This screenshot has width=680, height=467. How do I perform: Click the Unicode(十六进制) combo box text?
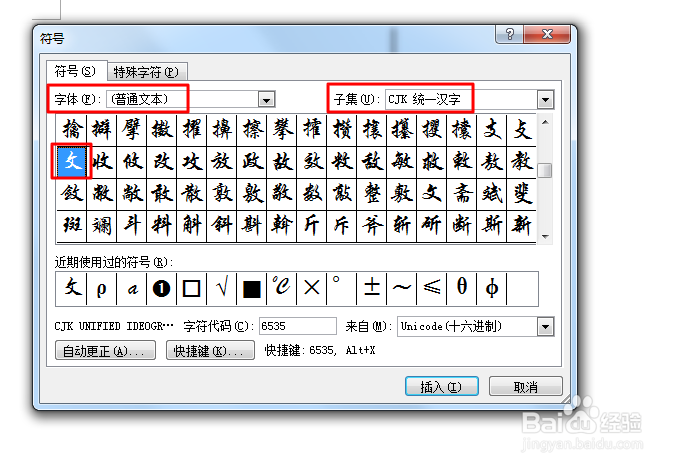pos(451,326)
